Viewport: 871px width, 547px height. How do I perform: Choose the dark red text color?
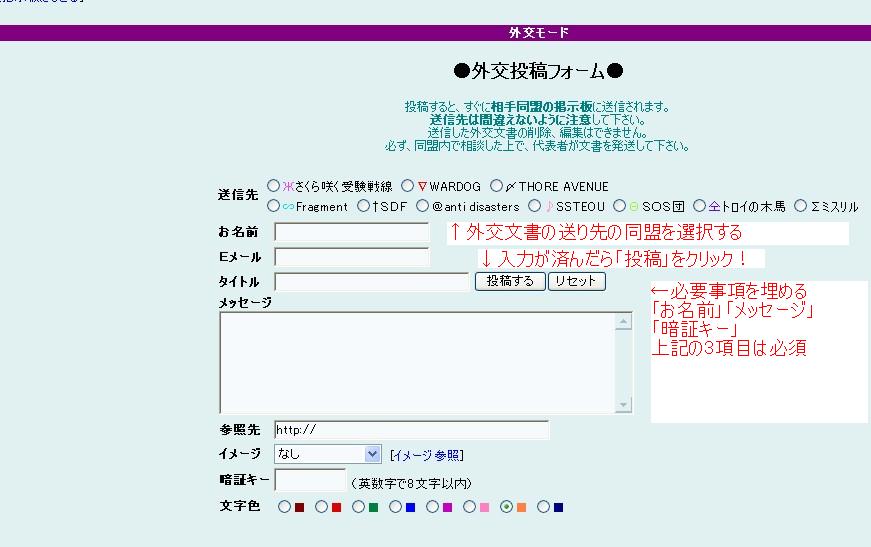(284, 507)
